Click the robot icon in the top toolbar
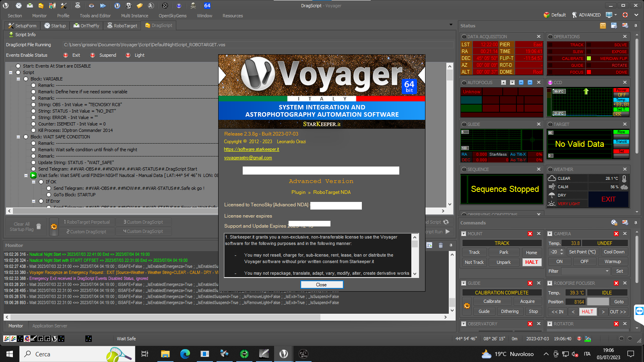The height and width of the screenshot is (362, 644). (x=78, y=6)
